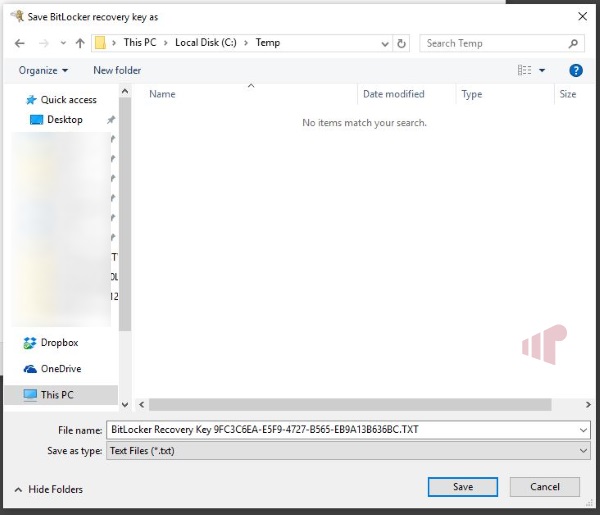This screenshot has height=515, width=600.
Task: Sort by the Size column
Action: 568,94
